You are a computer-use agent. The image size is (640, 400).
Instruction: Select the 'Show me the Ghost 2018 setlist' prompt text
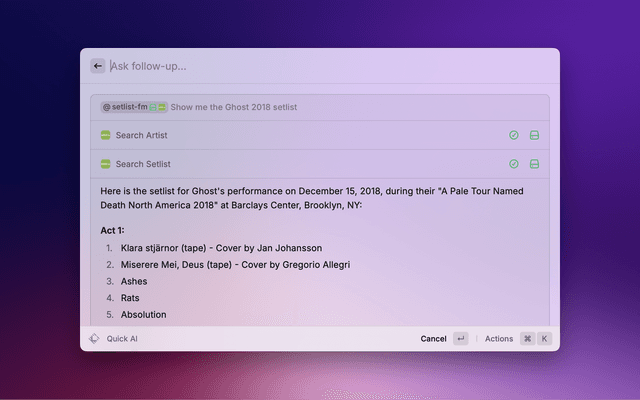click(233, 107)
